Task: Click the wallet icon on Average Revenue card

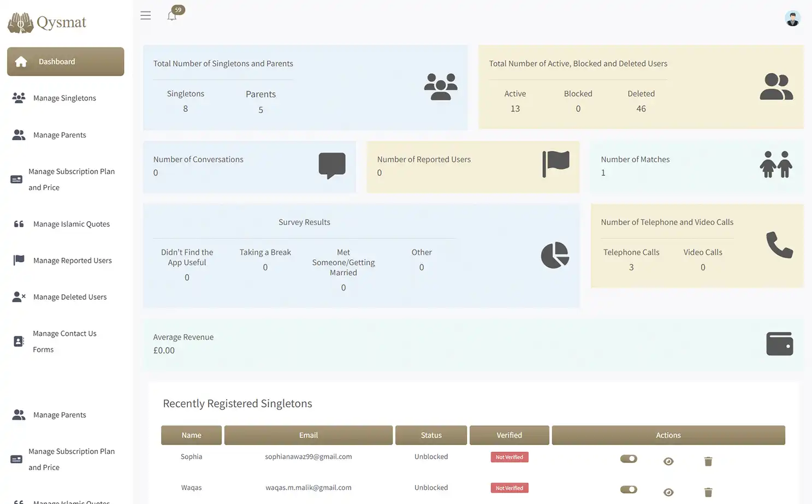Action: coord(779,343)
